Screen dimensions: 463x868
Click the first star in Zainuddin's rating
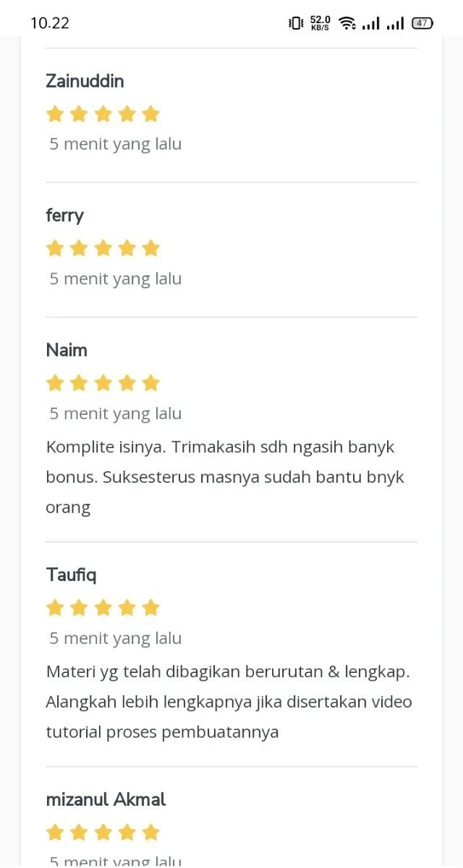click(55, 114)
